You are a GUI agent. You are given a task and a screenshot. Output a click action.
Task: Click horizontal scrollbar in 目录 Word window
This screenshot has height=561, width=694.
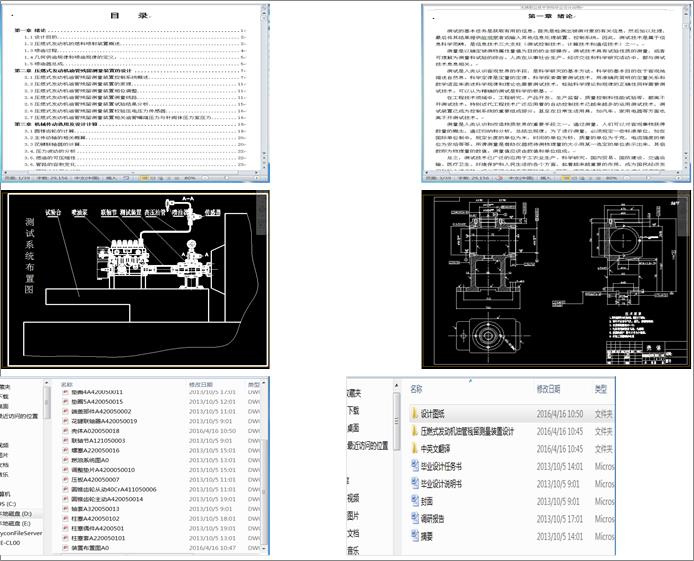132,172
